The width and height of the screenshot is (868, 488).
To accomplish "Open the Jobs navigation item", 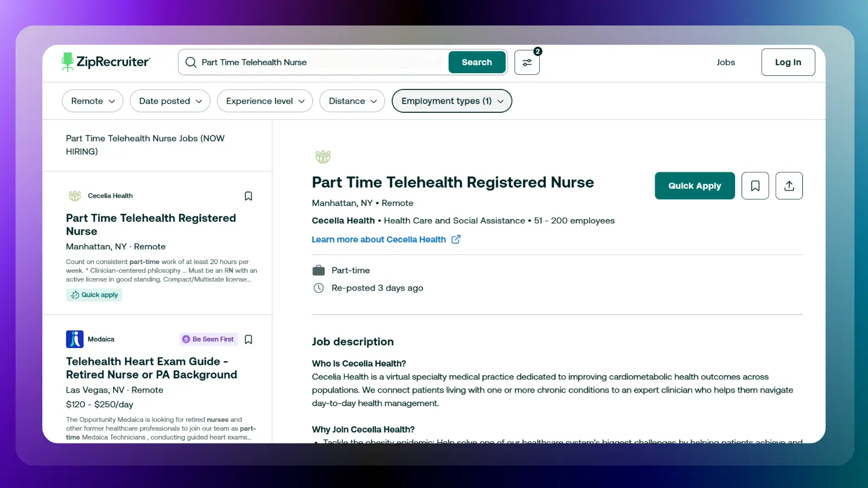I will (x=726, y=62).
